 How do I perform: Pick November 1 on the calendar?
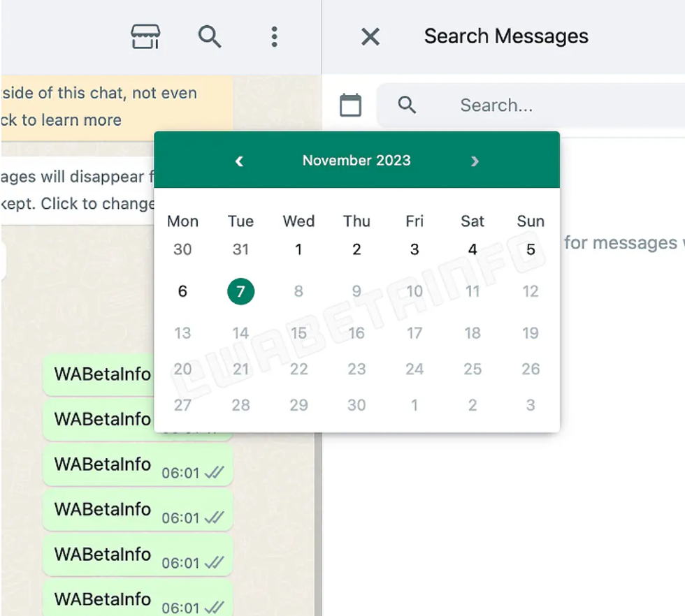coord(298,249)
